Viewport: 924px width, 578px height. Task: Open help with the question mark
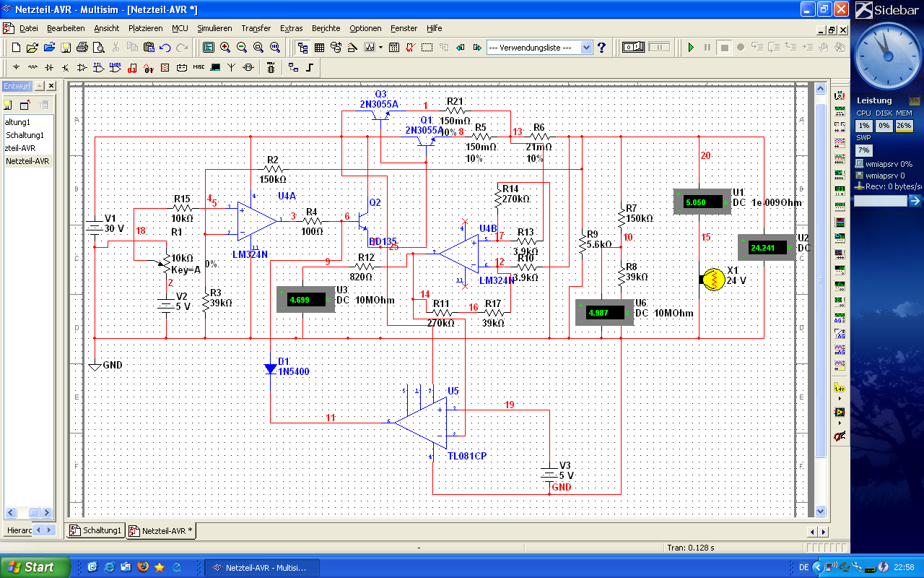[x=601, y=47]
